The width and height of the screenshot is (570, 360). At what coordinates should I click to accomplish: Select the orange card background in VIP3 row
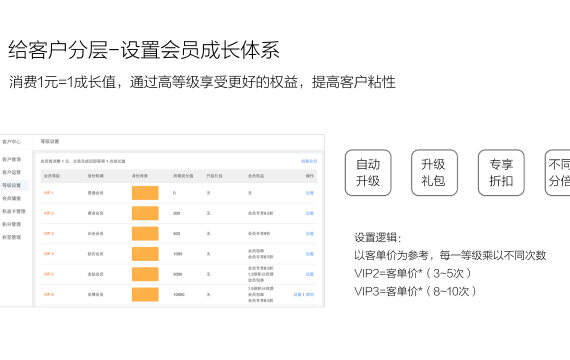click(x=145, y=233)
